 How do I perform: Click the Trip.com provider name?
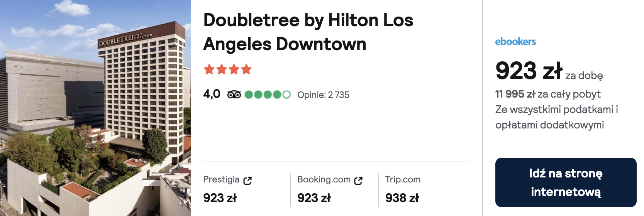[x=403, y=179]
